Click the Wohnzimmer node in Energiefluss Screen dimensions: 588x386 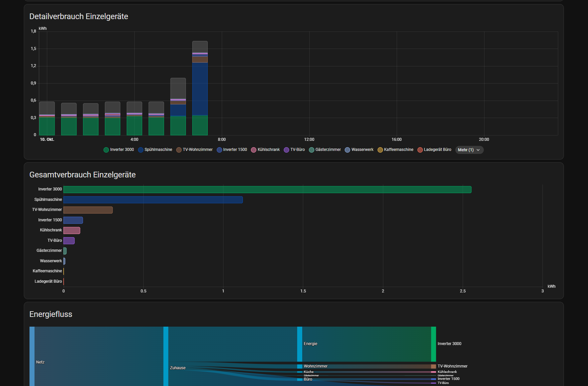(300, 367)
